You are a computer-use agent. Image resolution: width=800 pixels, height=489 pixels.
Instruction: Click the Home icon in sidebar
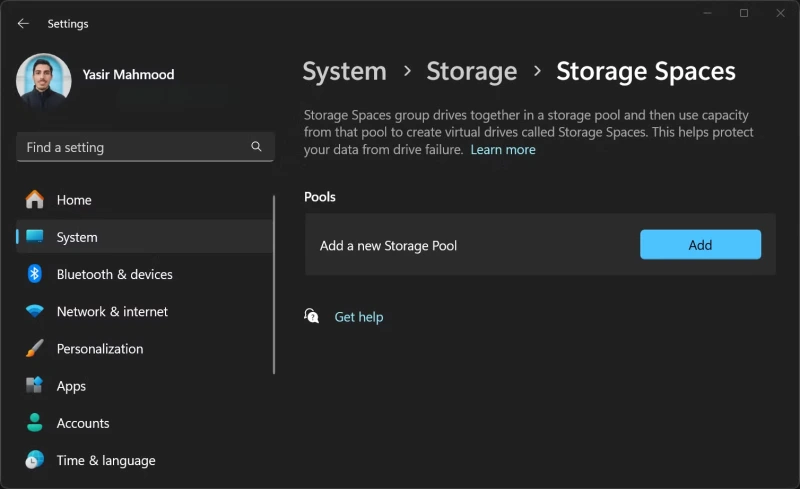35,200
